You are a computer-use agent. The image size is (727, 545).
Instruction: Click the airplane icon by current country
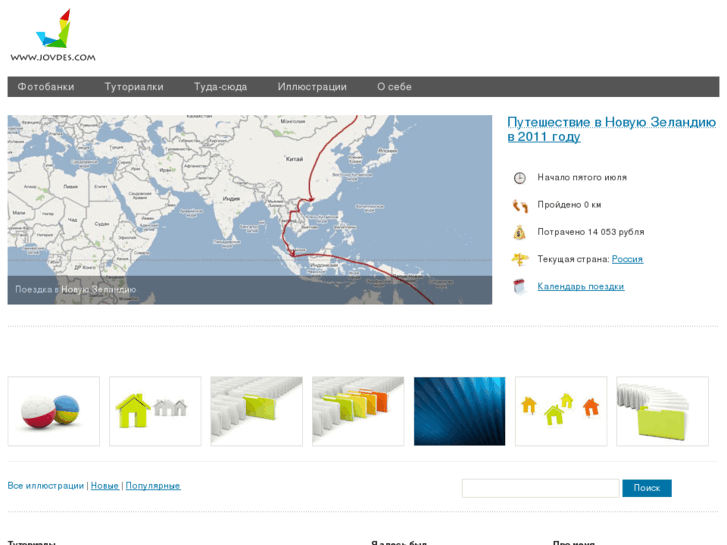pos(519,259)
